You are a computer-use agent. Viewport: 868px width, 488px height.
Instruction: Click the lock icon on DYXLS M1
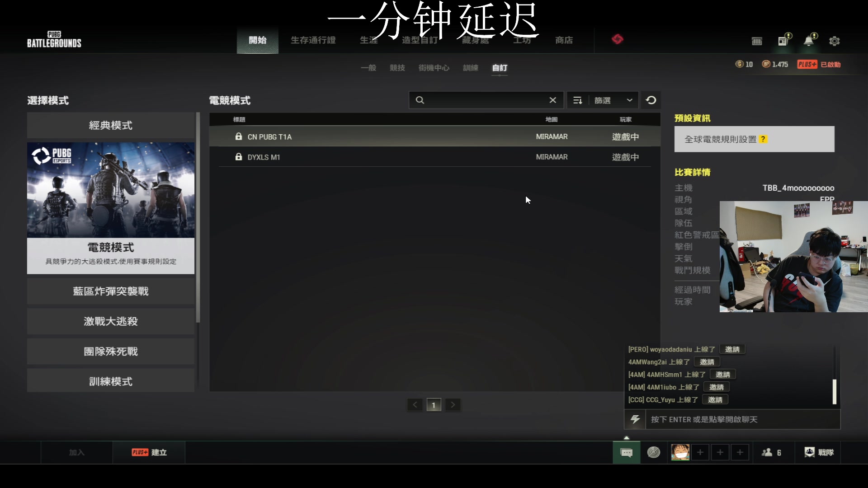tap(239, 157)
